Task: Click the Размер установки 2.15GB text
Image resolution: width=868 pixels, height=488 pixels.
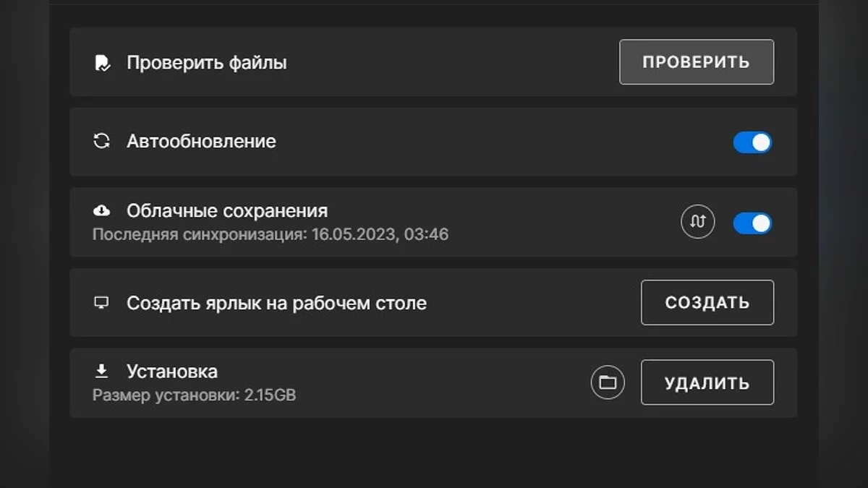Action: [194, 395]
